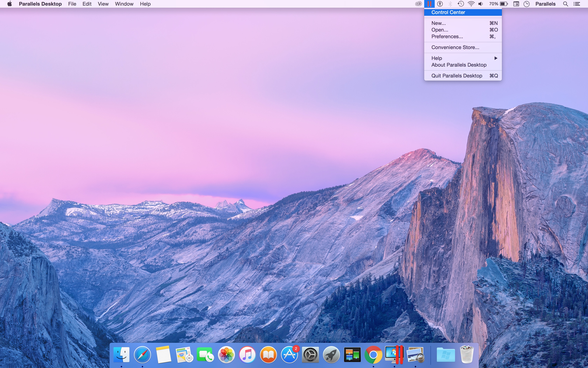The image size is (588, 368).
Task: Open Notes app in the Dock
Action: pos(163,355)
